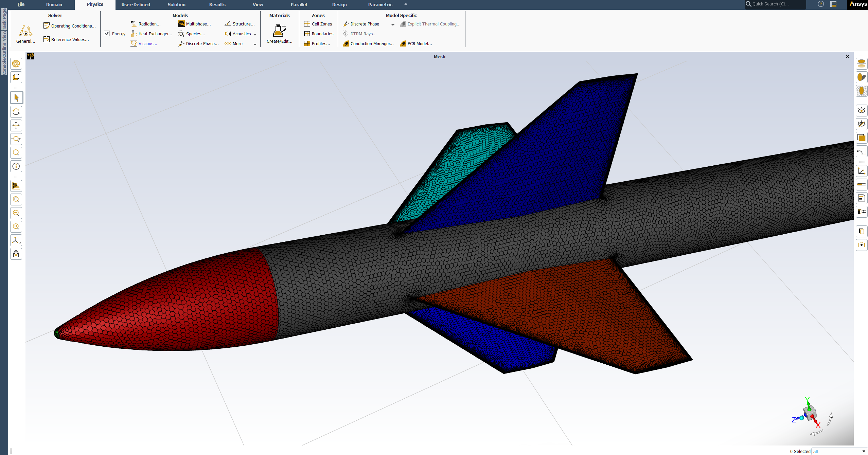Toggle colormap ruler display
The width and height of the screenshot is (868, 455).
point(862,184)
